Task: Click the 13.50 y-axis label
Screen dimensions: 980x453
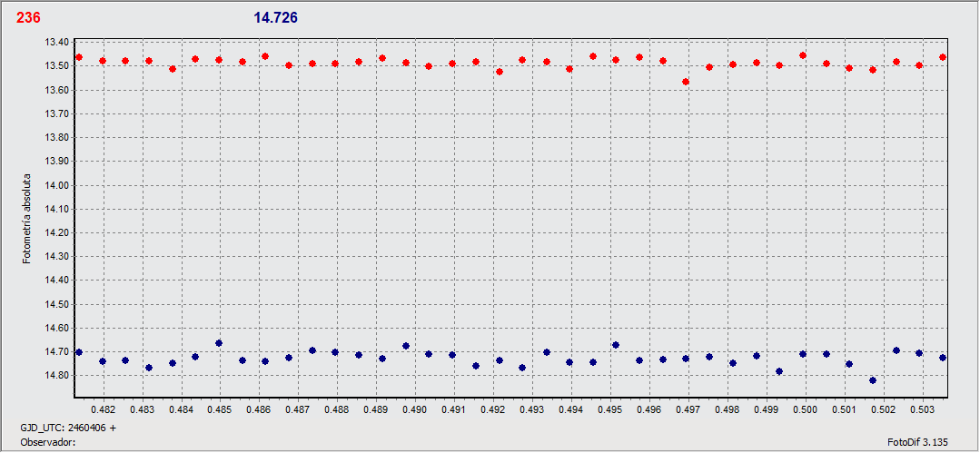Action: click(x=57, y=65)
